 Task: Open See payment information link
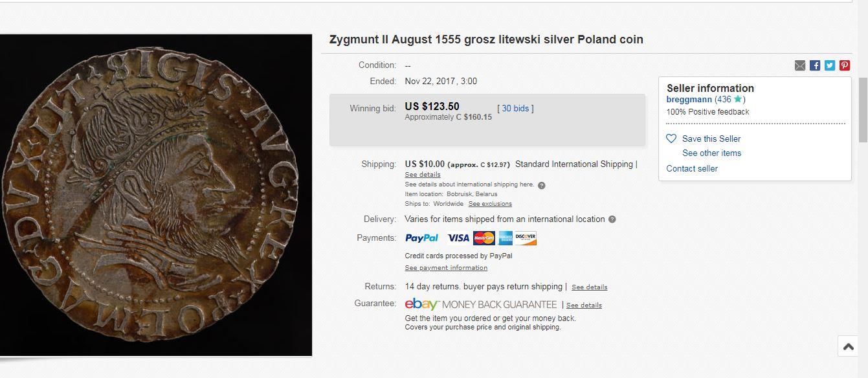tap(446, 268)
